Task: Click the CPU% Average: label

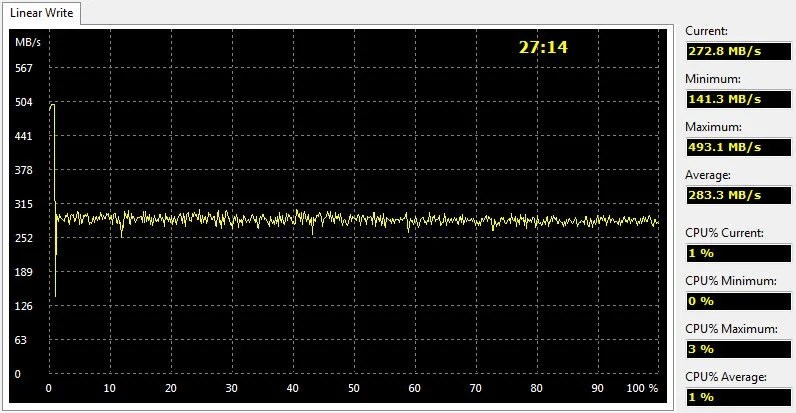Action: [726, 377]
